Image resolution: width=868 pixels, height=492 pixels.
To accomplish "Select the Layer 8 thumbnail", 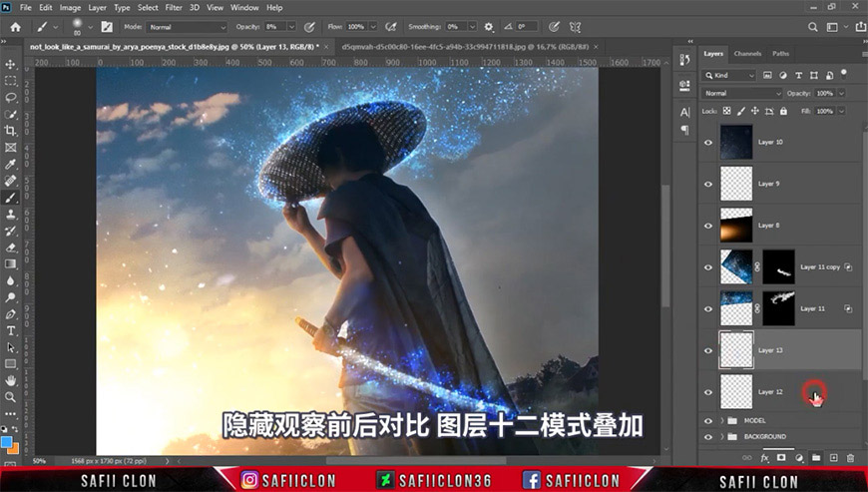I will pyautogui.click(x=736, y=226).
